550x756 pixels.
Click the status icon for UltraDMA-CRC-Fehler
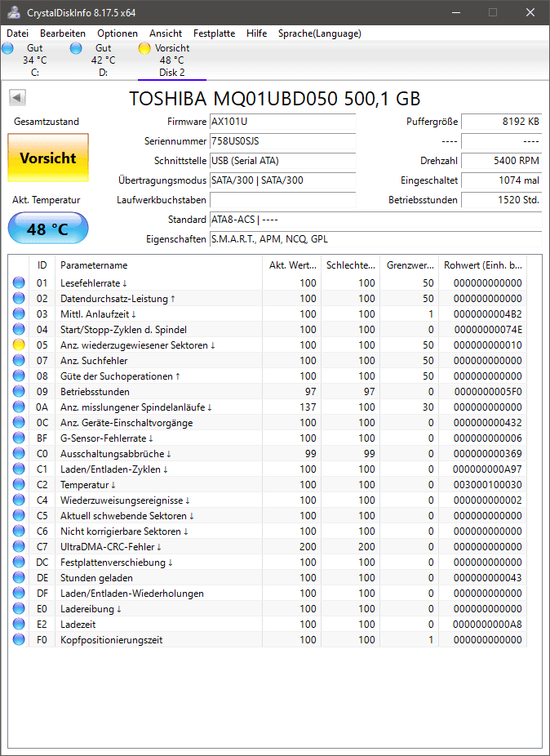[x=19, y=547]
